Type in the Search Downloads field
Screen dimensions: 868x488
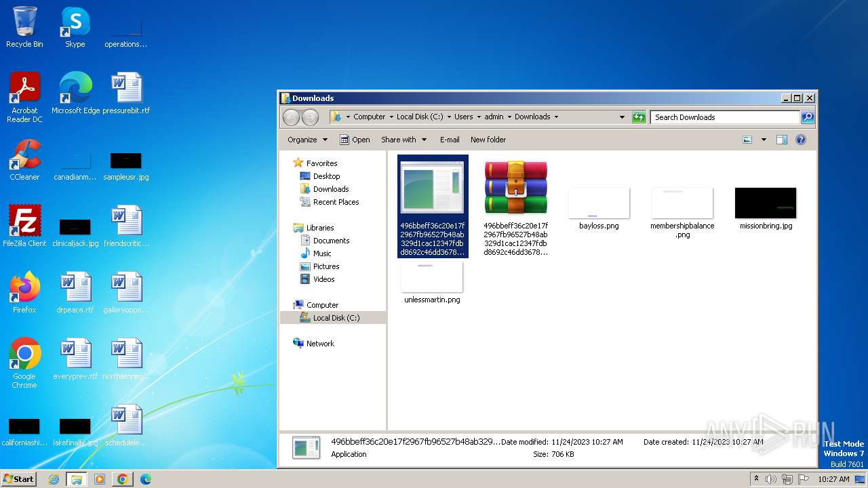point(724,117)
